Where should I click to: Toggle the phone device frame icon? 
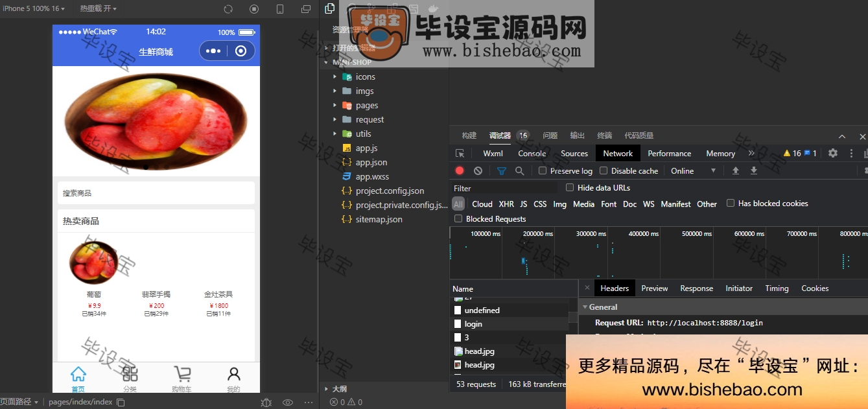(280, 9)
